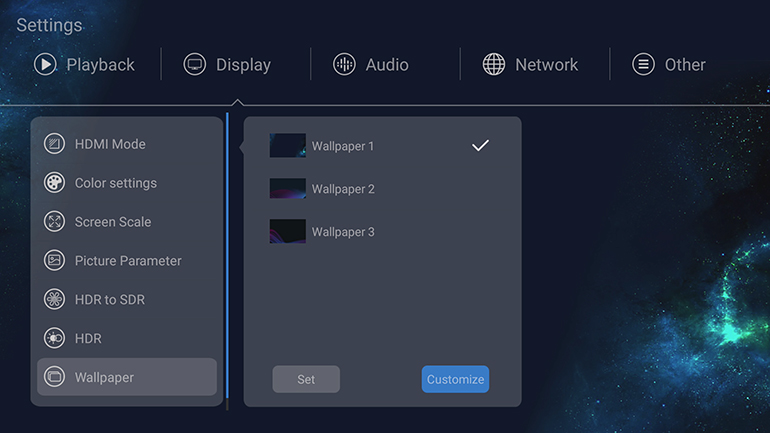Switch to the Audio tab
This screenshot has width=770, height=433.
point(386,65)
